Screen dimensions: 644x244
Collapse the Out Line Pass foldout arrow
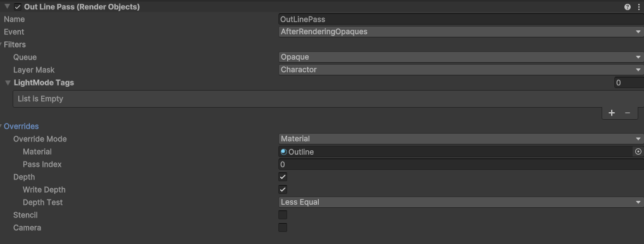point(7,6)
